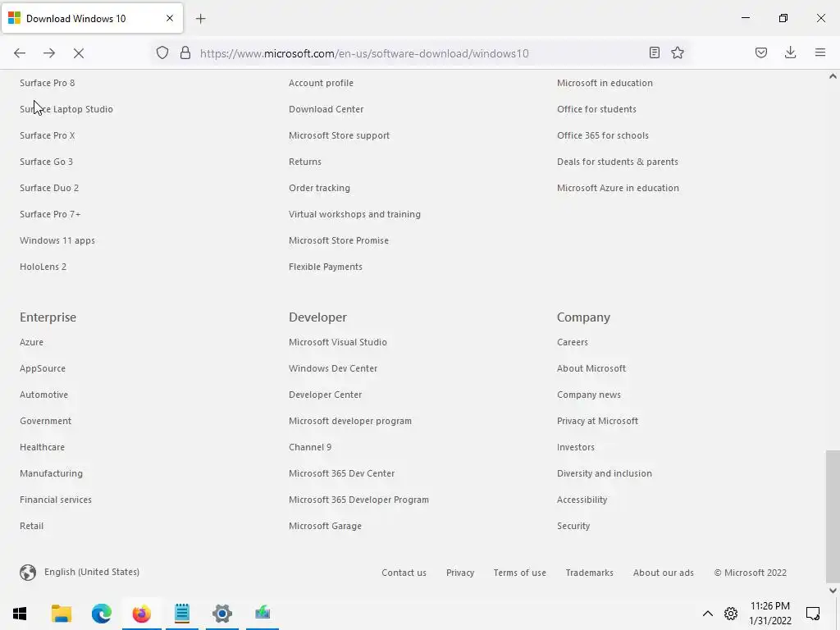
Task: Open Microsoft Store support
Action: [339, 135]
